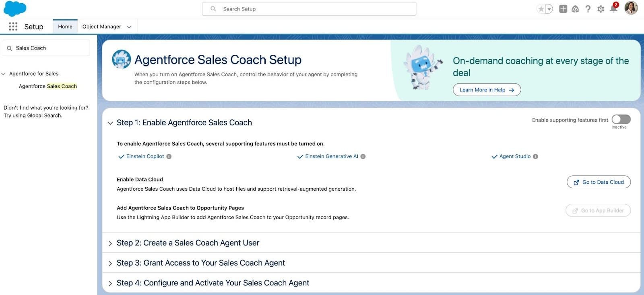The image size is (644, 295).
Task: Switch to the Home tab
Action: [x=65, y=27]
